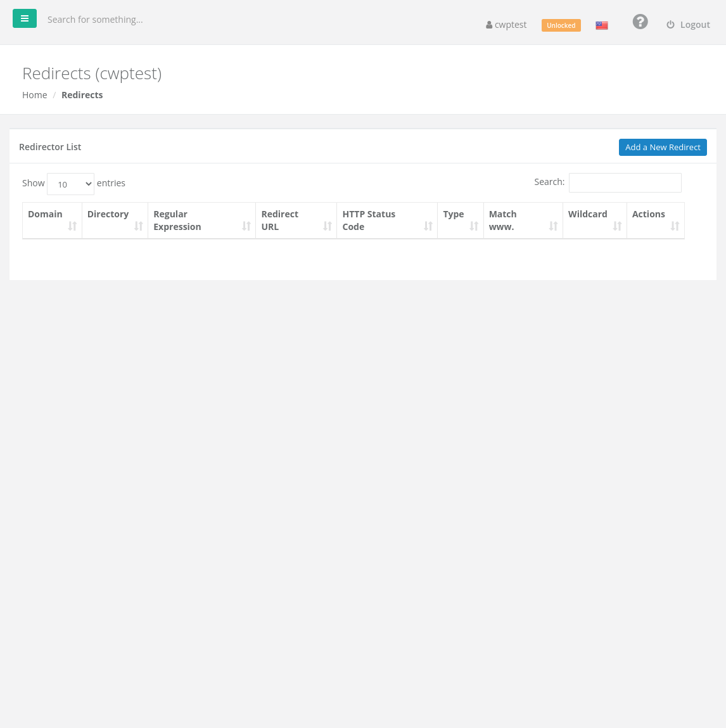Image resolution: width=726 pixels, height=728 pixels.
Task: Sort the table by Wildcard column
Action: [x=595, y=220]
